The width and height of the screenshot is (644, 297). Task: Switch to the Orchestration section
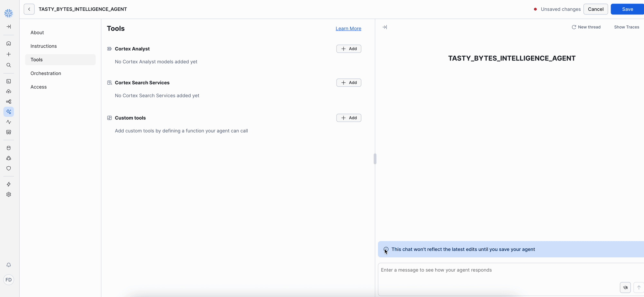coord(46,73)
